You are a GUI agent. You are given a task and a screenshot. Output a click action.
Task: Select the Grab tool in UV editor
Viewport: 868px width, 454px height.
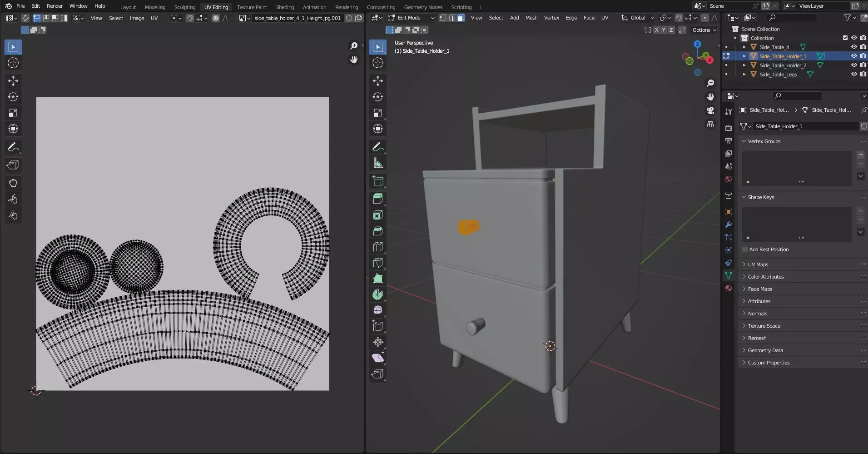click(x=13, y=183)
